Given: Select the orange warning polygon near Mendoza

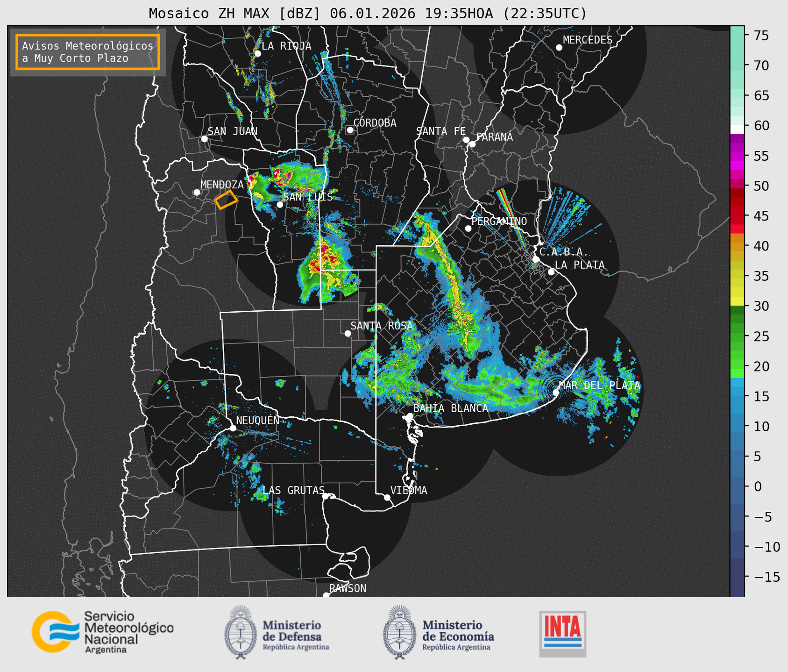Looking at the screenshot, I should click(226, 200).
